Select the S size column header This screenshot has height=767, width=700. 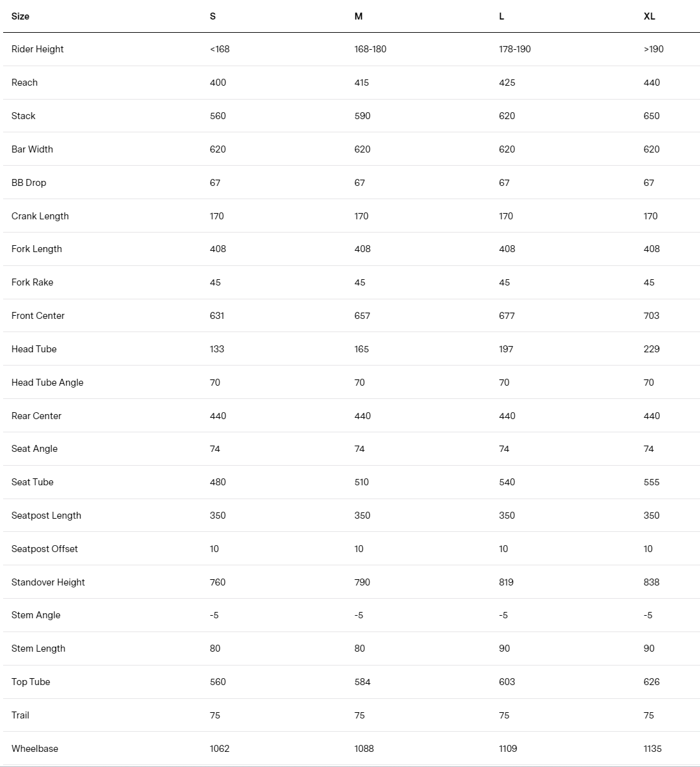coord(213,16)
